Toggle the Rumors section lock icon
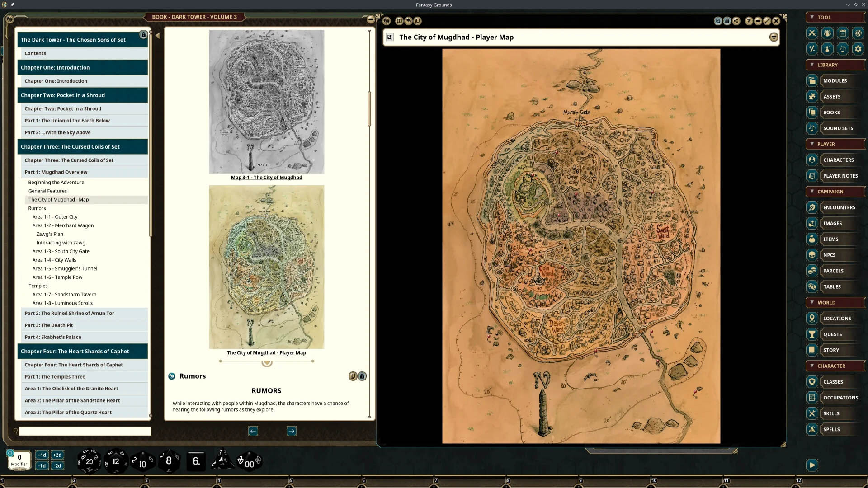 pyautogui.click(x=362, y=376)
